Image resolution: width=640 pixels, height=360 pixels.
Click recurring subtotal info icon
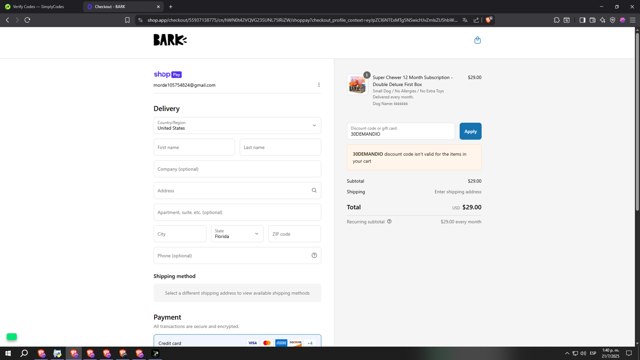[389, 222]
